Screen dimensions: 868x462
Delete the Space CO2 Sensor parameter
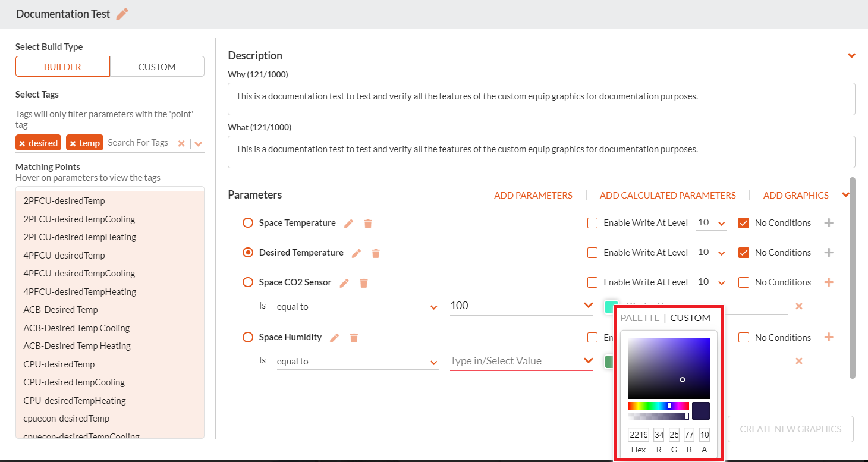[364, 283]
